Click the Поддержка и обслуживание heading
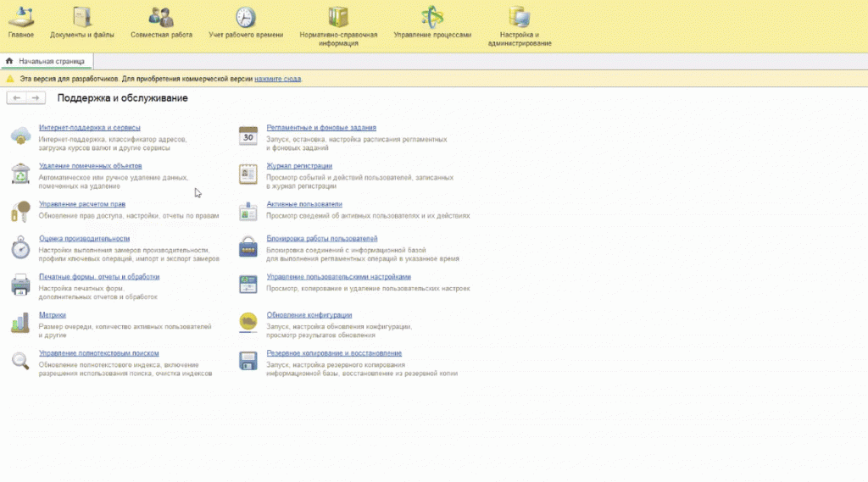This screenshot has width=868, height=482. click(122, 98)
